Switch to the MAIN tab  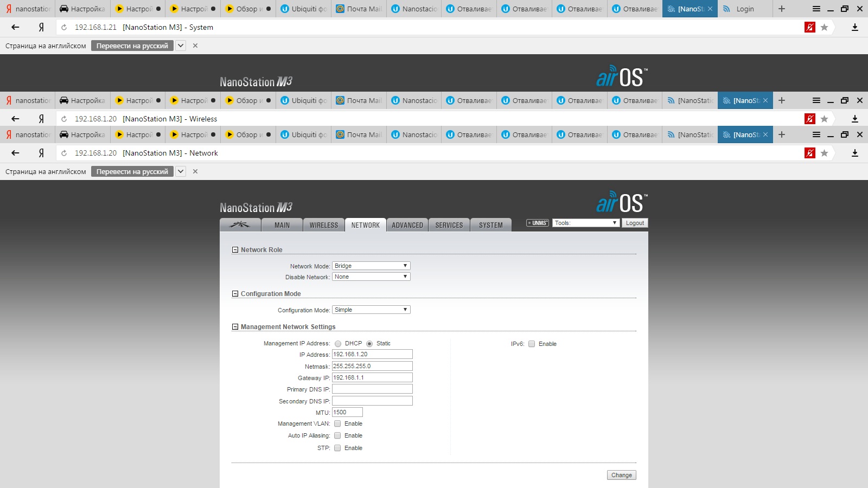point(282,225)
